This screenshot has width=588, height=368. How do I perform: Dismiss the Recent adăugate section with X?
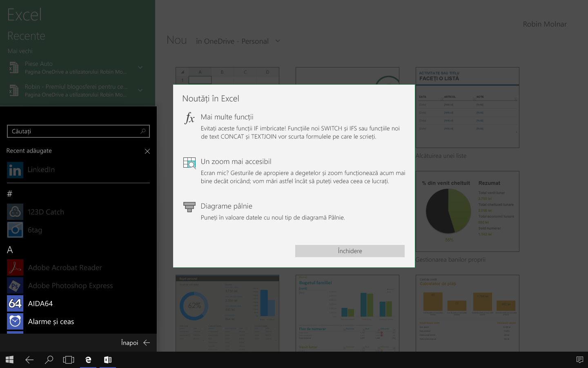tap(147, 151)
